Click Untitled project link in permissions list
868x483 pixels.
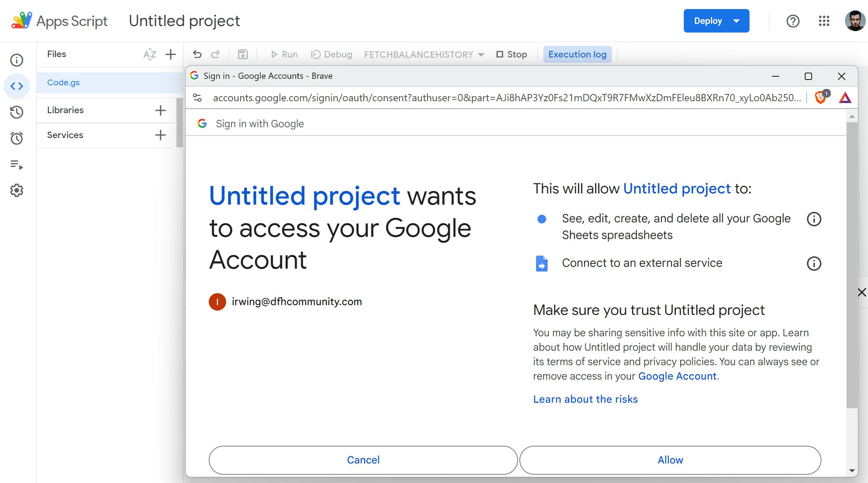677,189
